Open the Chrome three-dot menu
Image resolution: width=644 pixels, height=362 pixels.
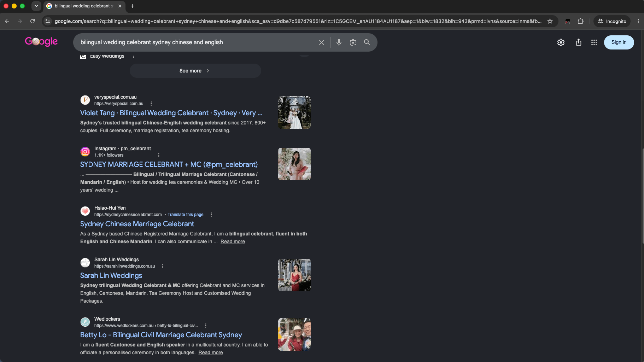[638, 21]
